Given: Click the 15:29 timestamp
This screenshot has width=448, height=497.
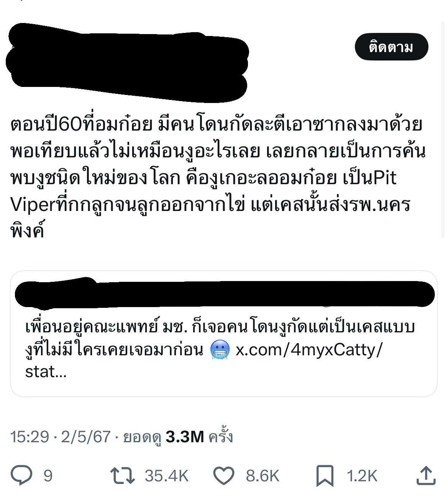Looking at the screenshot, I should [30, 437].
